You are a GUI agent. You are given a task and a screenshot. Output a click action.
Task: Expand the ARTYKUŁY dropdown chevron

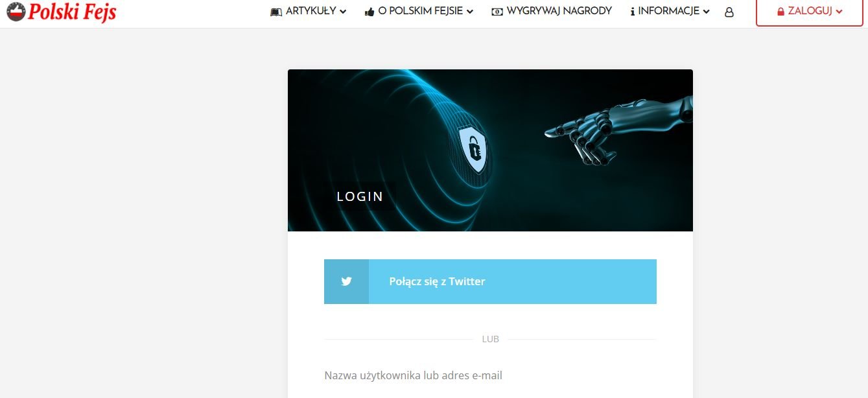343,12
